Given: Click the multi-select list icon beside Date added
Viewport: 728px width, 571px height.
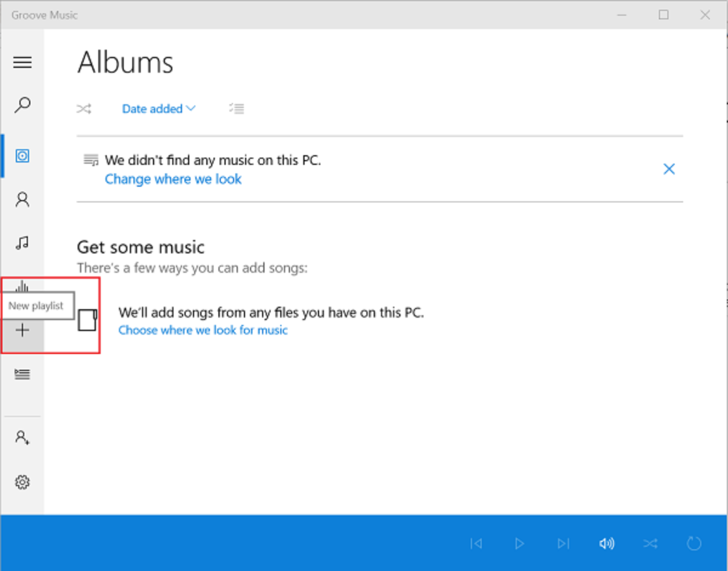Looking at the screenshot, I should (x=237, y=109).
